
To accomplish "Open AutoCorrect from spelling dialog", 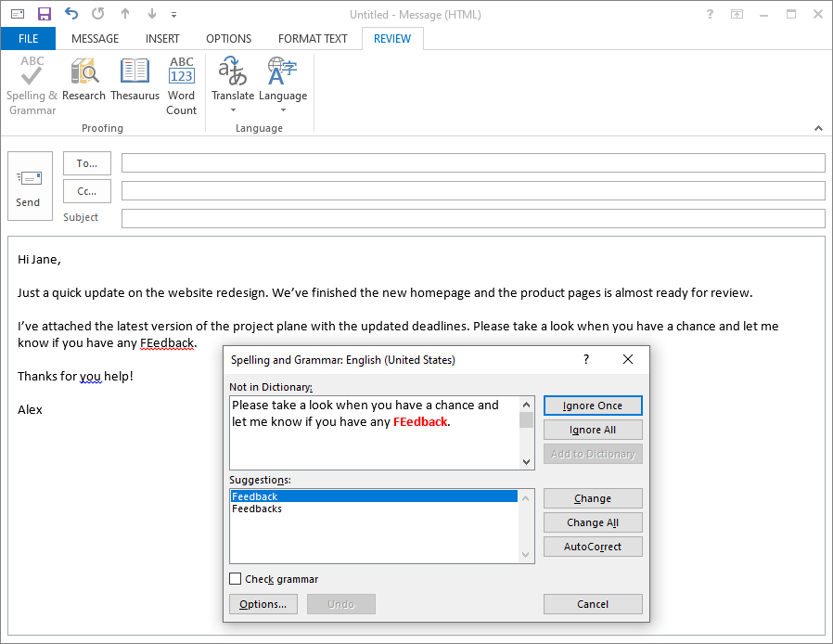I will 593,547.
